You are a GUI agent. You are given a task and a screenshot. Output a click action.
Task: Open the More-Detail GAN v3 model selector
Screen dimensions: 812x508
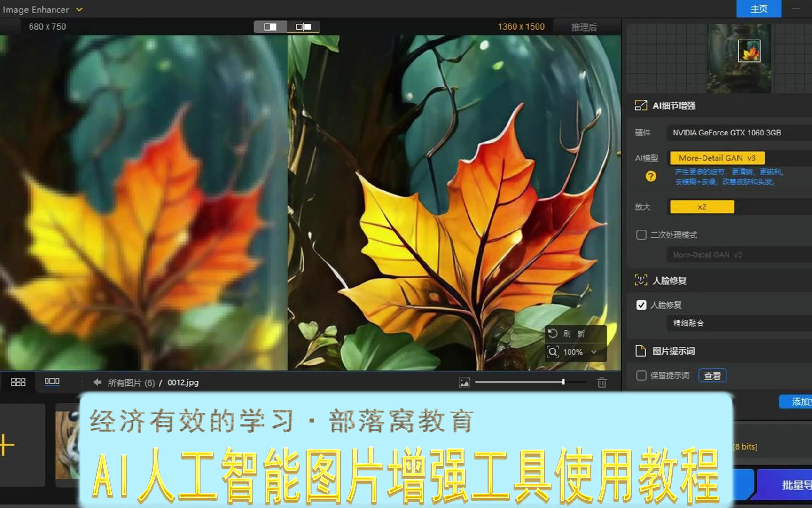[717, 158]
